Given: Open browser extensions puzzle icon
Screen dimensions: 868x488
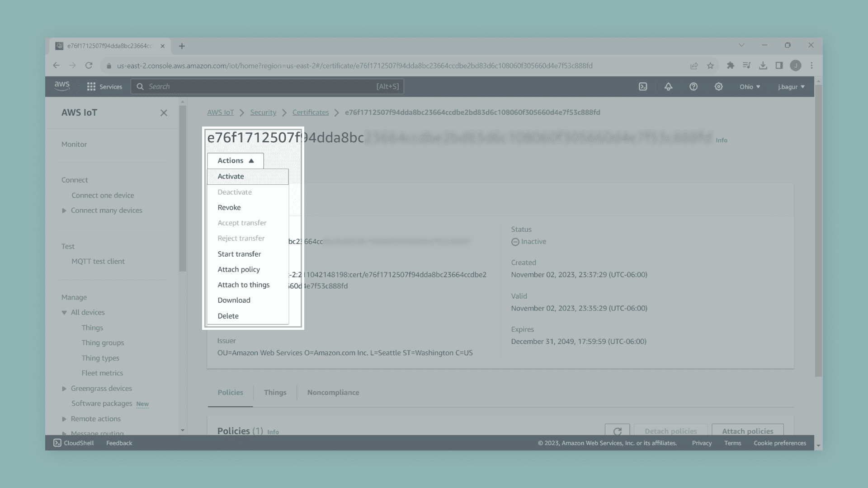Looking at the screenshot, I should pos(730,66).
